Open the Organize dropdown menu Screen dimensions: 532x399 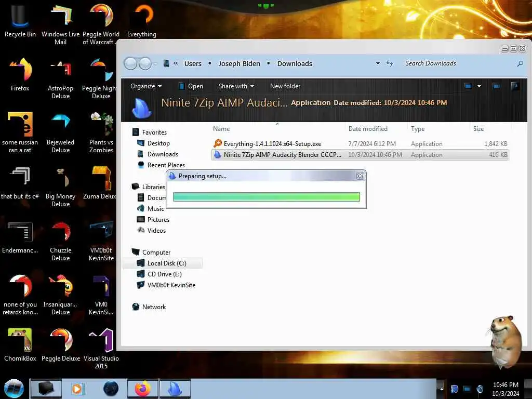click(146, 86)
